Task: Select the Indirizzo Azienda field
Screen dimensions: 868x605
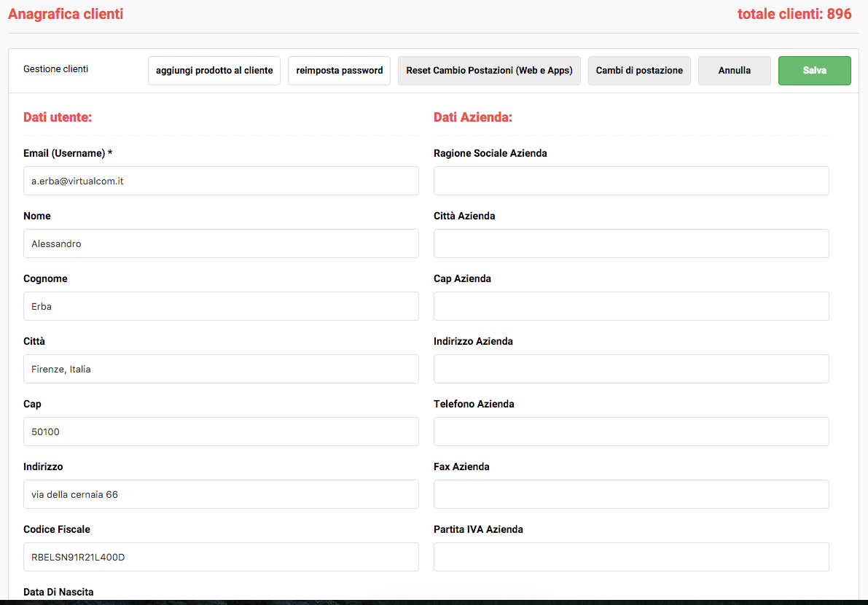Action: tap(631, 369)
